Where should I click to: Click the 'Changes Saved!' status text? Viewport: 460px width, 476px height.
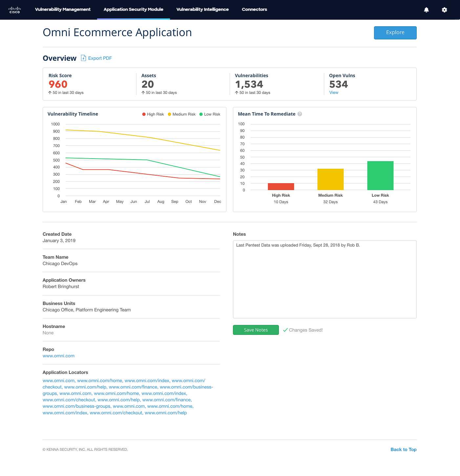(306, 330)
